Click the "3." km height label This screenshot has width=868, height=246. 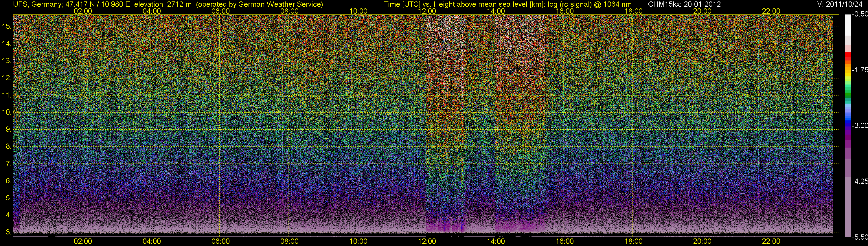[8, 232]
